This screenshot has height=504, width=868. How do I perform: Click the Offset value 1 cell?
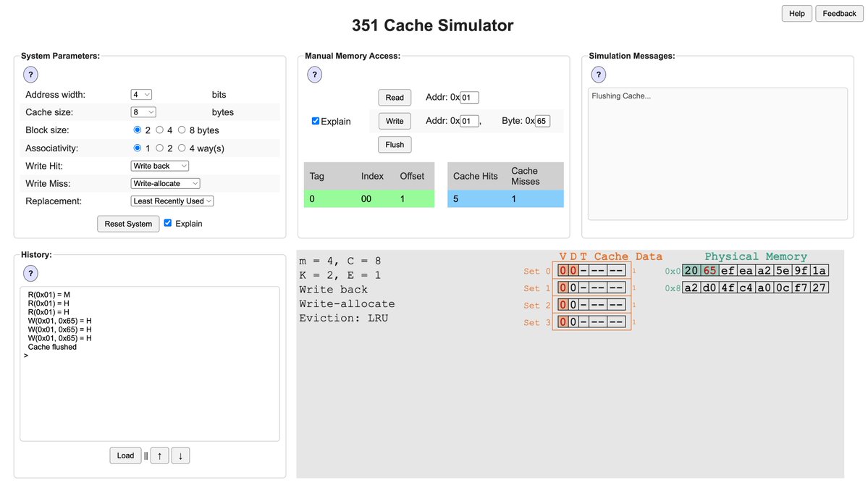point(403,199)
